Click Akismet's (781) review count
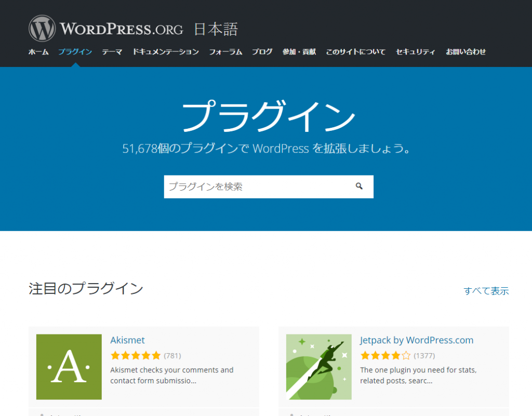Viewport: 532px width, 416px height. 172,356
